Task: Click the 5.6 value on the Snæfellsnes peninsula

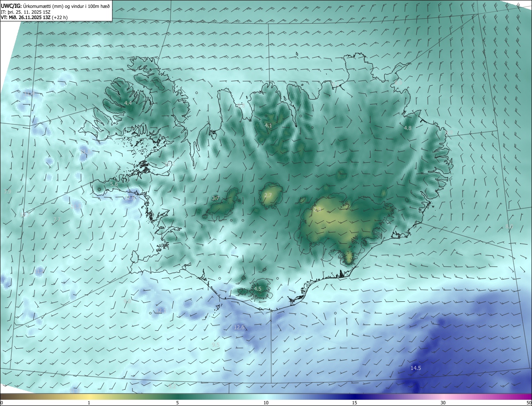Action: [114, 184]
